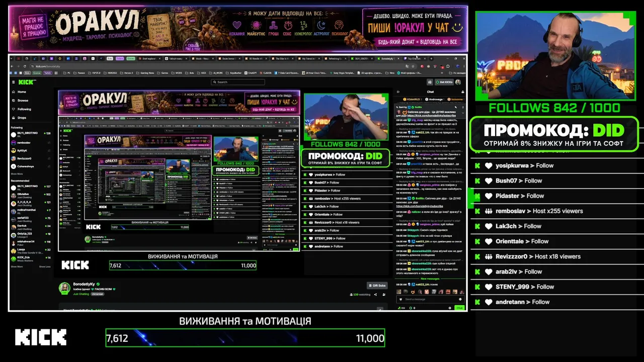
Task: Open the HEROES3 bookmarks folder
Action: click(111, 73)
